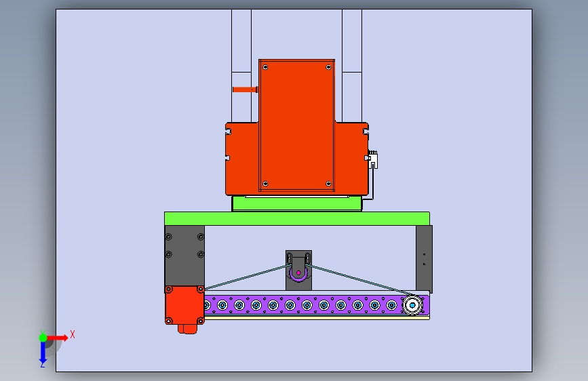Select the left vertical column

click(x=241, y=66)
